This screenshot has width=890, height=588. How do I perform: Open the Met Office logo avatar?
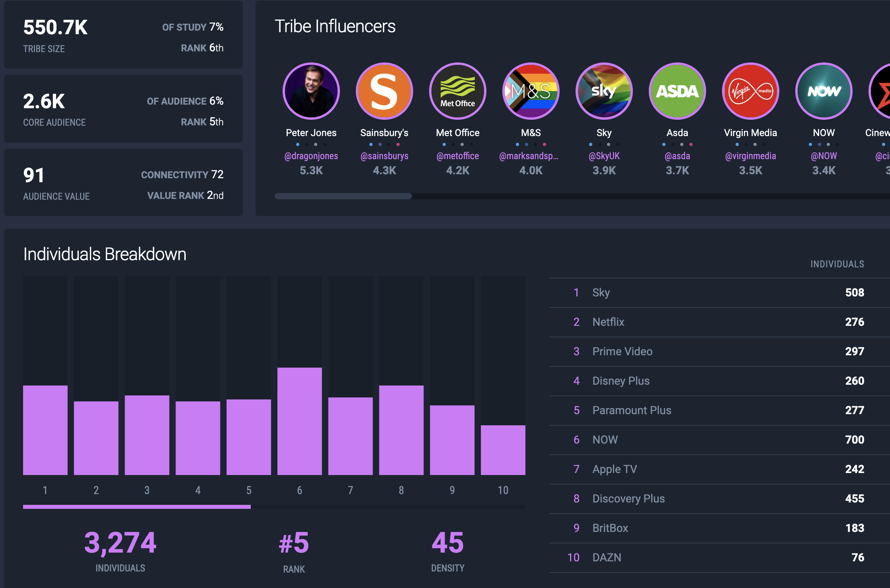pyautogui.click(x=458, y=91)
